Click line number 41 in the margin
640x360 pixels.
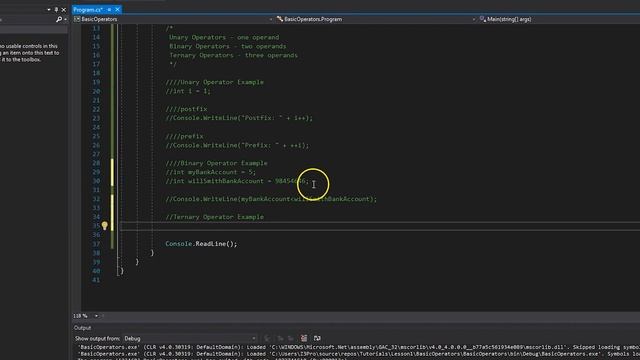pyautogui.click(x=96, y=280)
